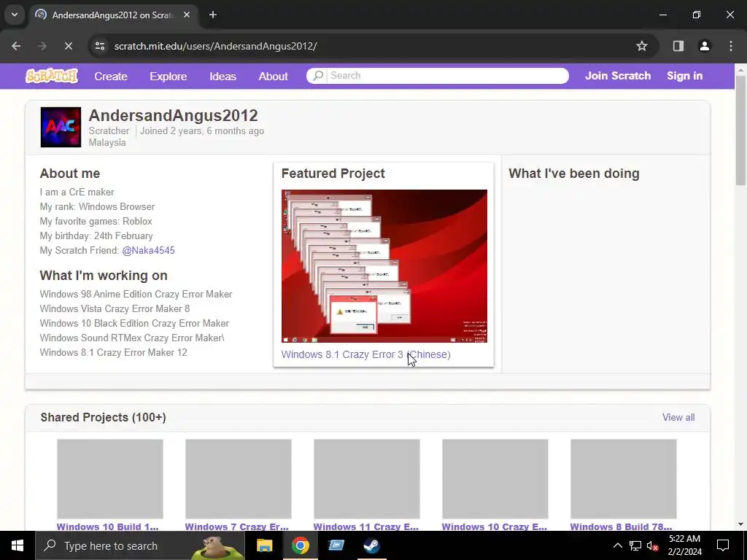Open File Explorer from taskbar
Screen dimensions: 747x560
[x=264, y=545]
